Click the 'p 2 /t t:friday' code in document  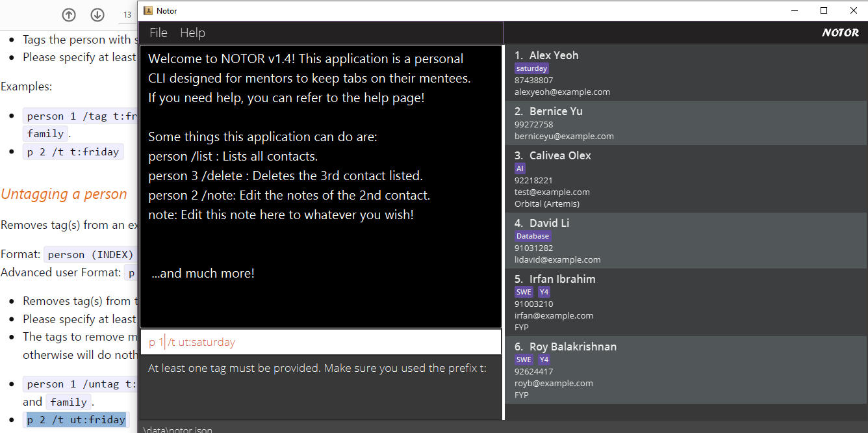pos(73,152)
